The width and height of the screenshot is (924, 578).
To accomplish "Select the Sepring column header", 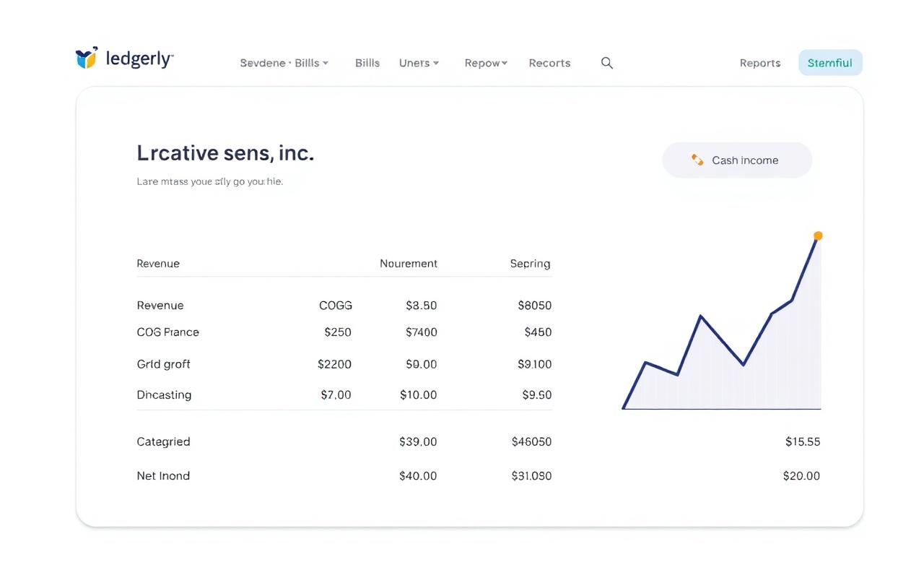I will [530, 263].
